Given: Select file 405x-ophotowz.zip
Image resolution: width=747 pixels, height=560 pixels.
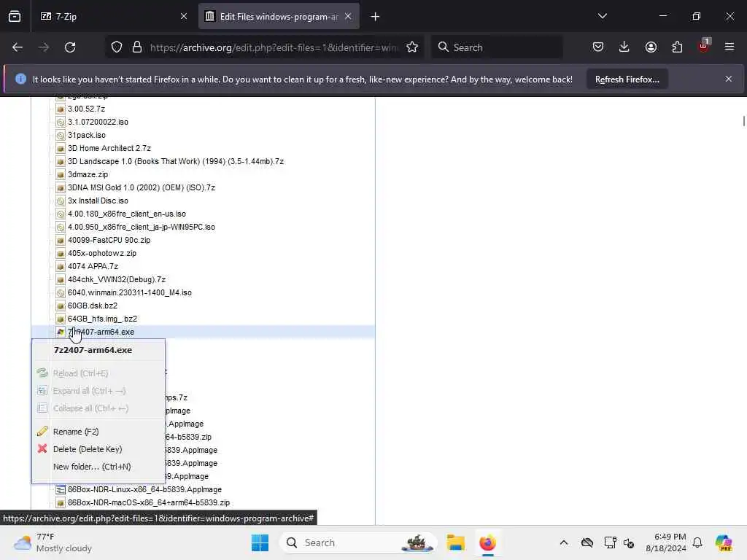Looking at the screenshot, I should 102,253.
